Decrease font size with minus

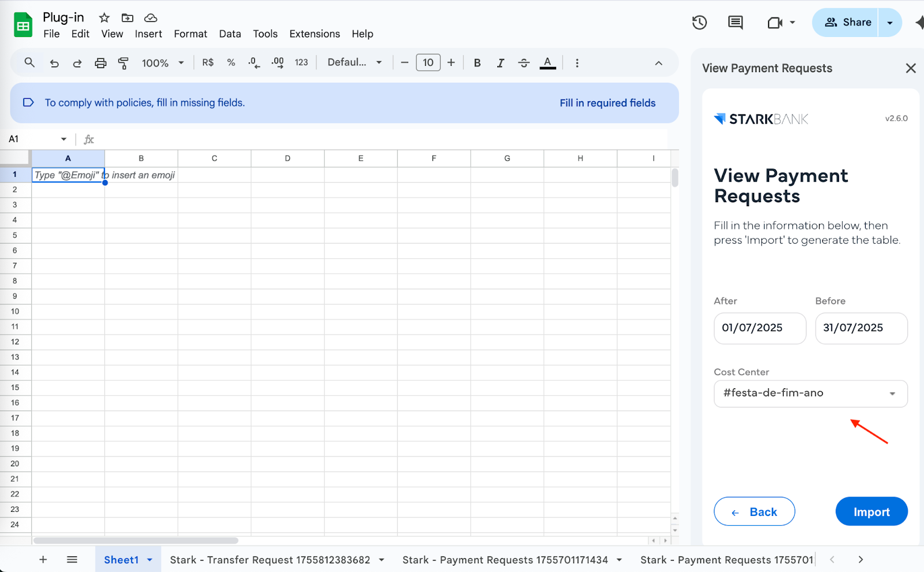pos(405,62)
